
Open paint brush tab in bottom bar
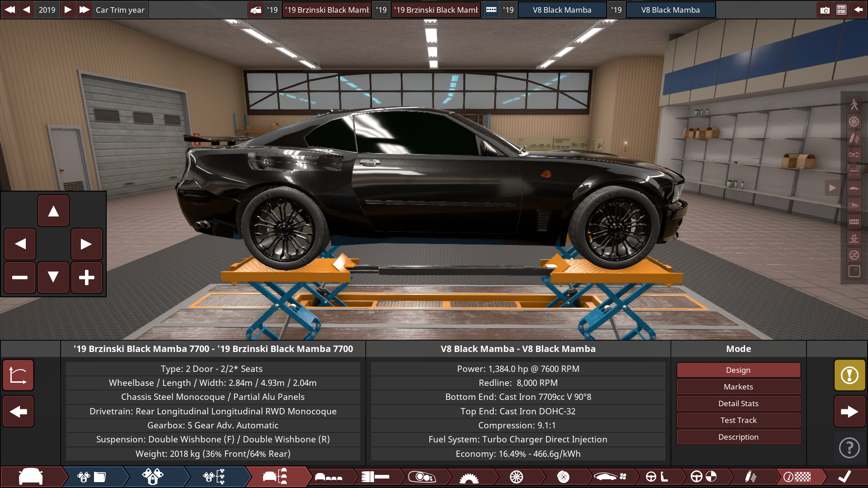pos(376,477)
